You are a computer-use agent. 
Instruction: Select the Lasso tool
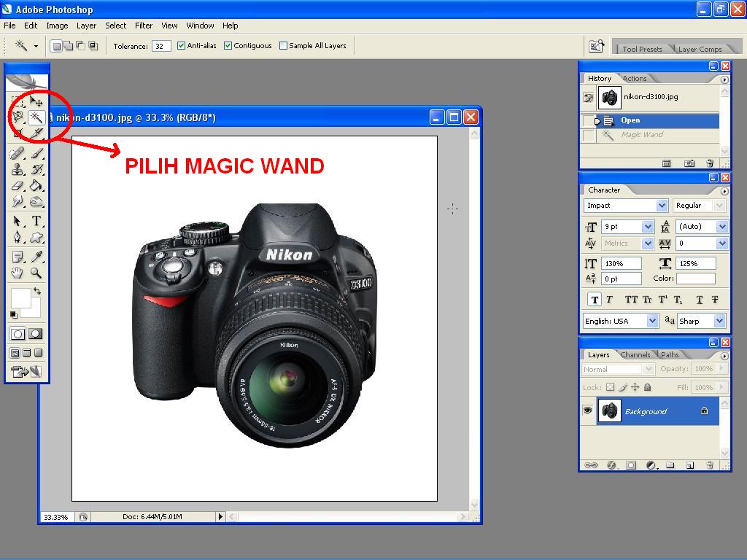click(x=18, y=117)
